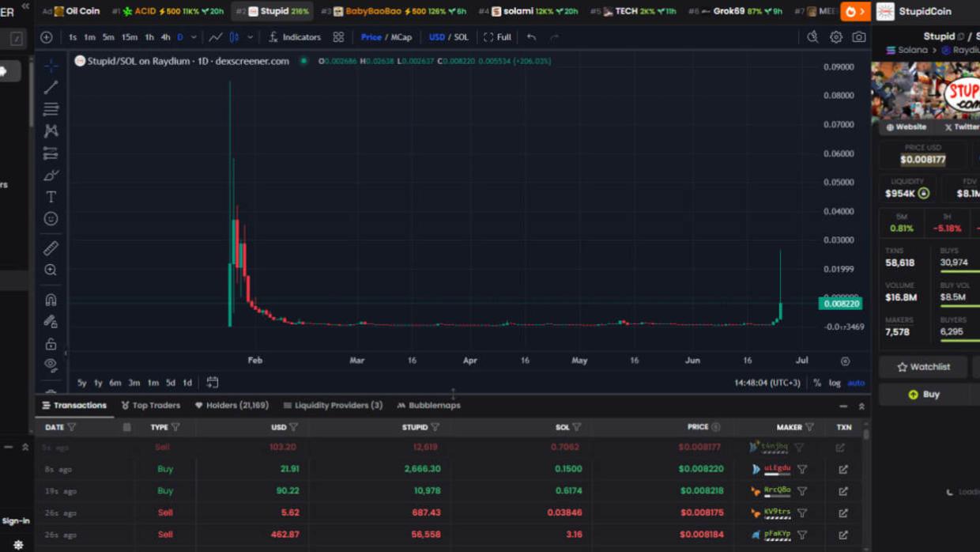Viewport: 980px width, 552px height.
Task: Click the green Buy button
Action: pyautogui.click(x=923, y=394)
